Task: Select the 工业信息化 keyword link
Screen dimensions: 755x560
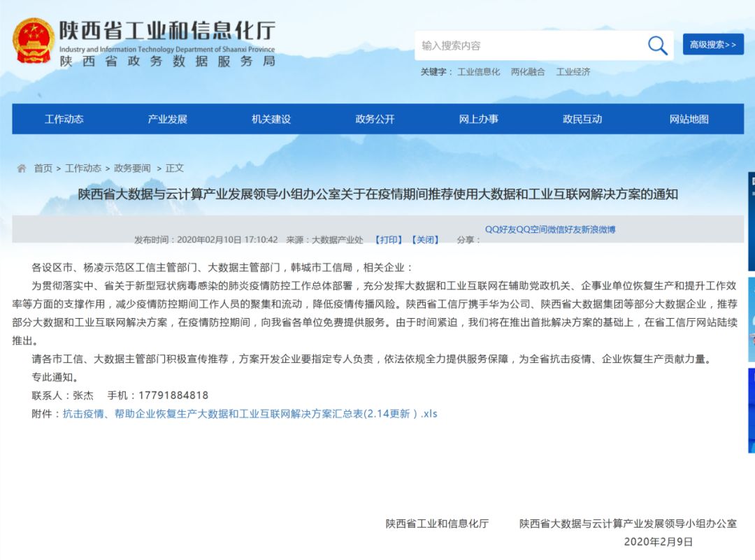Action: (x=478, y=72)
